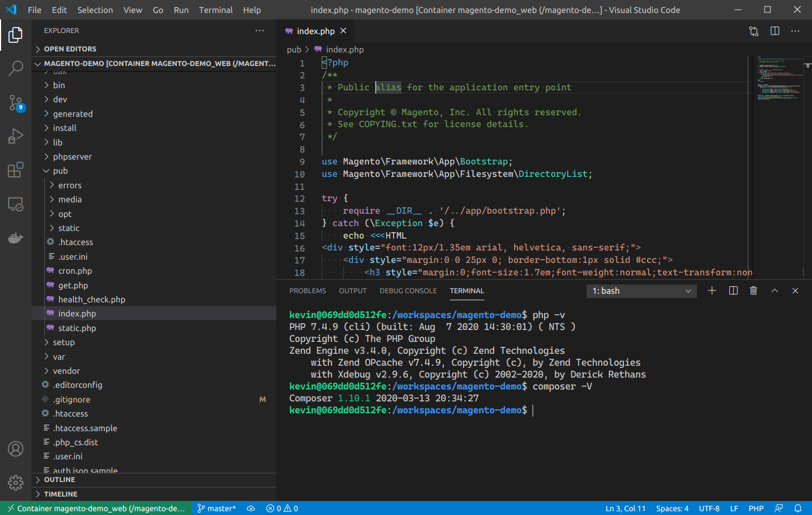
Task: Change encoding UTF-8 in status bar
Action: [x=709, y=509]
